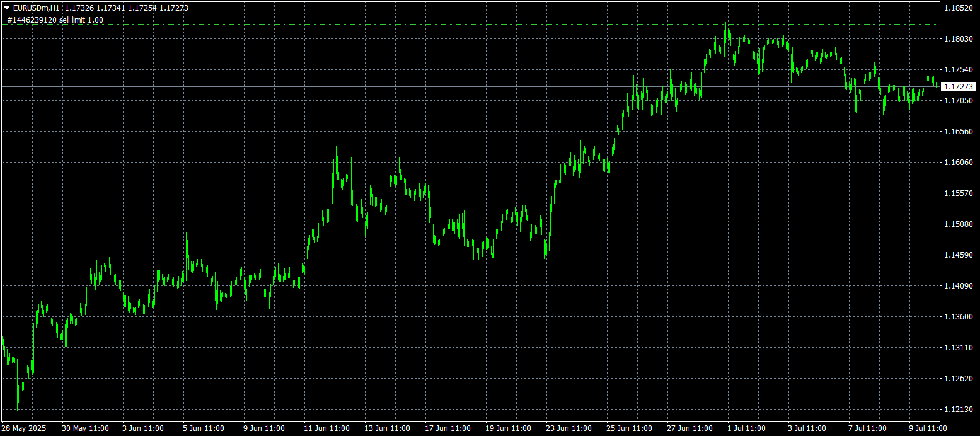980x436 pixels.
Task: Click the 17 Jun 11:00 time label
Action: pyautogui.click(x=447, y=428)
